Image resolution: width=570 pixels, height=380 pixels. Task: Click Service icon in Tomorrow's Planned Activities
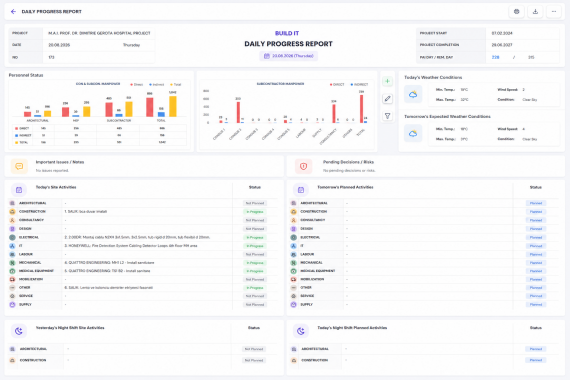(294, 296)
